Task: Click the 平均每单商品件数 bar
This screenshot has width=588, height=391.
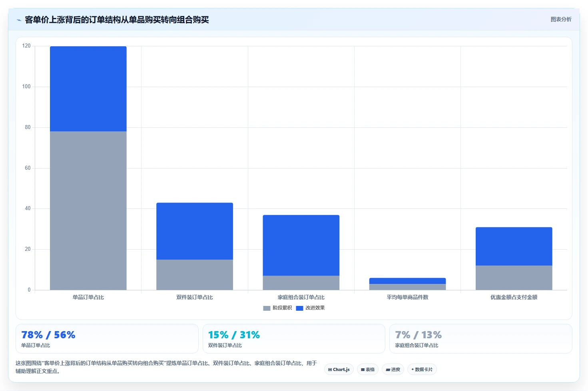Action: point(407,284)
